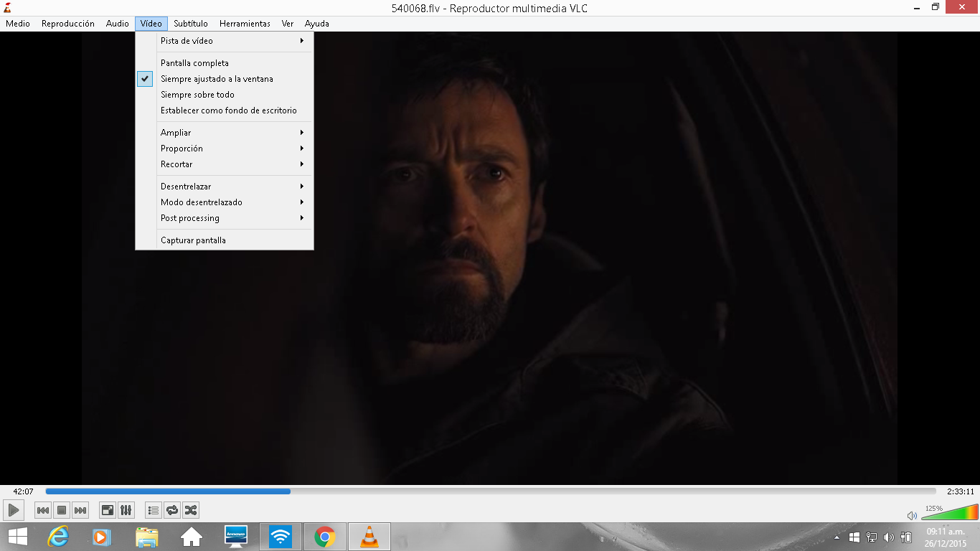This screenshot has height=551, width=980.
Task: Click total duration 2:33:11 label
Action: point(960,491)
